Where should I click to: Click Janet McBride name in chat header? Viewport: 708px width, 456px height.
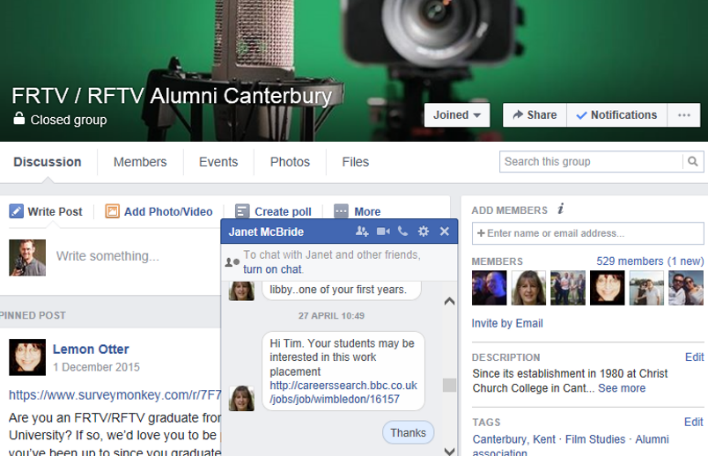(266, 232)
